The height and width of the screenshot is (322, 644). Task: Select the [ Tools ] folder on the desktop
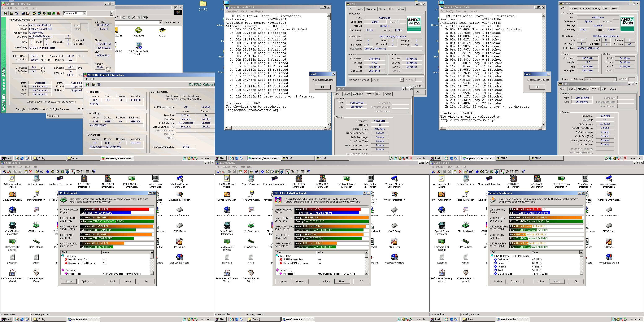(x=203, y=4)
